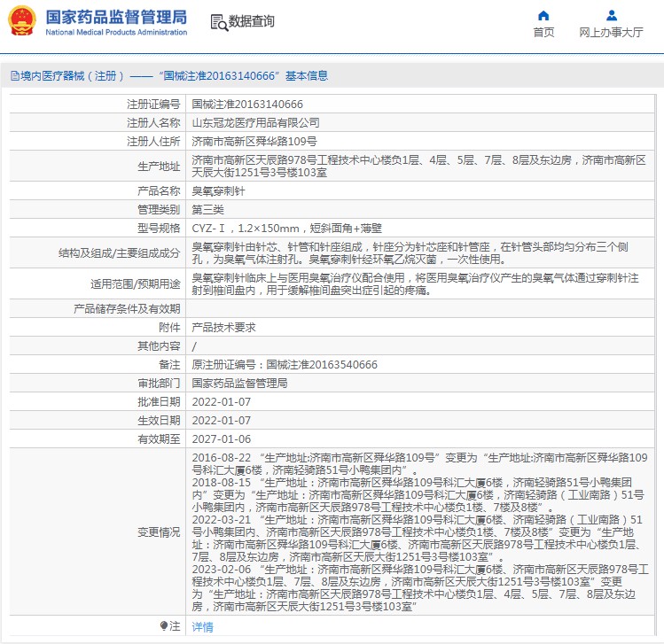Screen dimensions: 664x644
Task: Click the 注册证编号 row label
Action: pos(153,105)
